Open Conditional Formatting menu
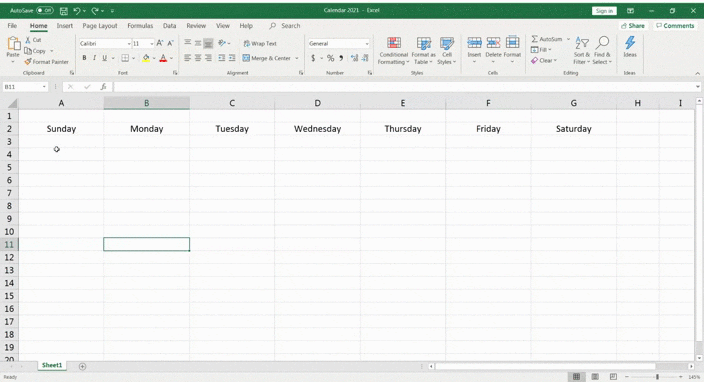The height and width of the screenshot is (382, 704). coord(393,50)
